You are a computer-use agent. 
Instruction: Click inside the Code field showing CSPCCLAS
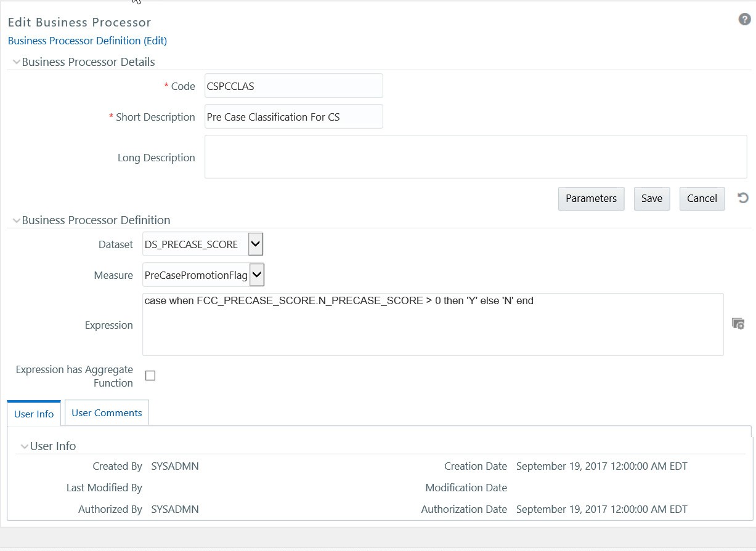click(293, 86)
